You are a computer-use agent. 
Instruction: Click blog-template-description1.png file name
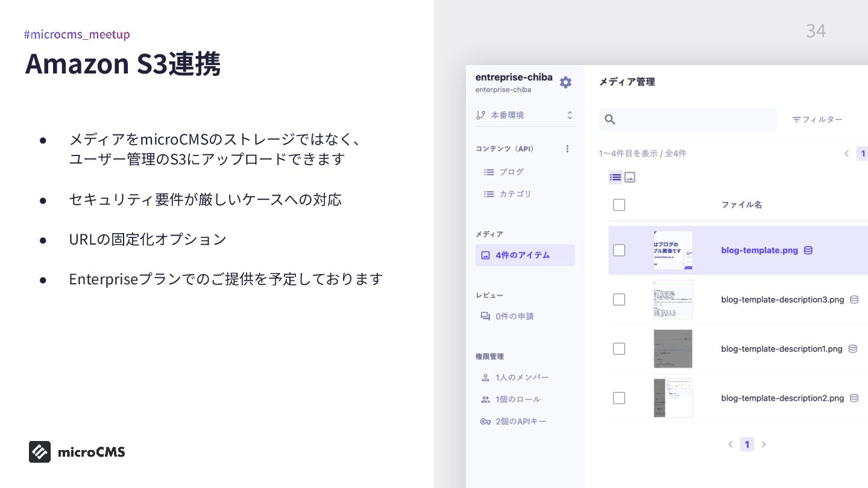coord(782,349)
